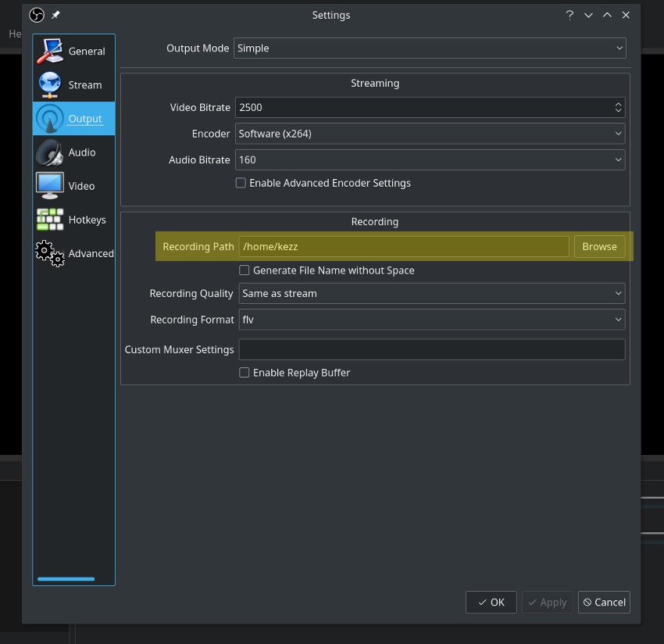Check Generate File Name without Space
The image size is (664, 644).
245,270
